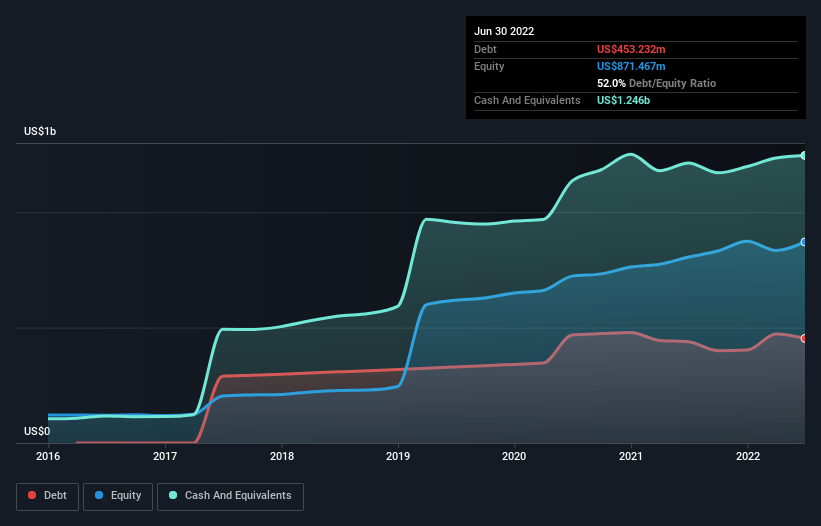Viewport: 821px width, 526px height.
Task: Click the 52.0% Debt/Equity Ratio text
Action: (656, 83)
